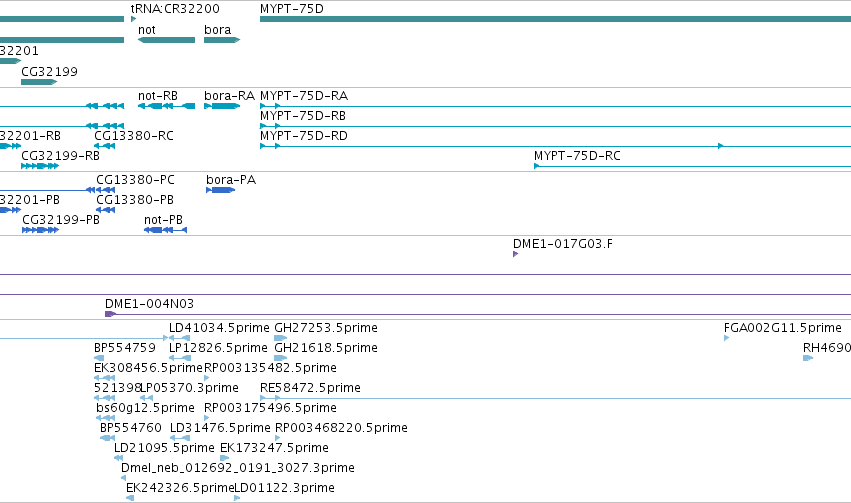Viewport: 851px width, 503px height.
Task: Click the DME1-017G03.F arrow marker
Action: pos(516,254)
